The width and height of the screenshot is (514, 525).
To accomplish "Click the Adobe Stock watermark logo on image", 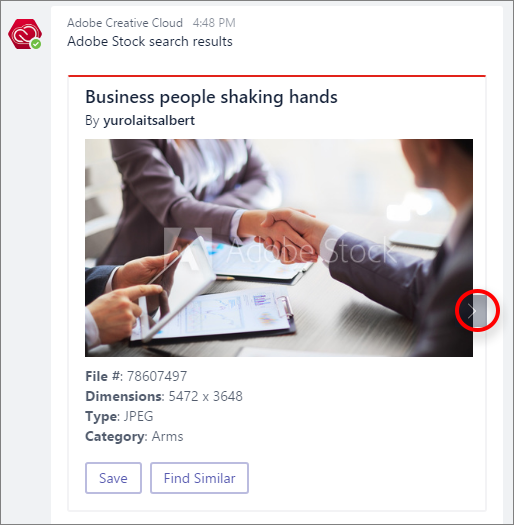I will pyautogui.click(x=281, y=248).
